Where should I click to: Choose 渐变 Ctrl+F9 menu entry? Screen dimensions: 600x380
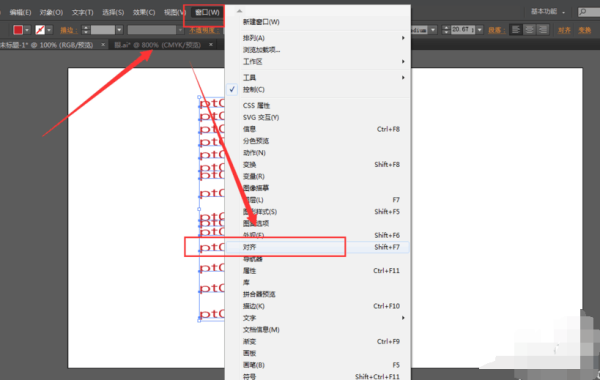[318, 341]
